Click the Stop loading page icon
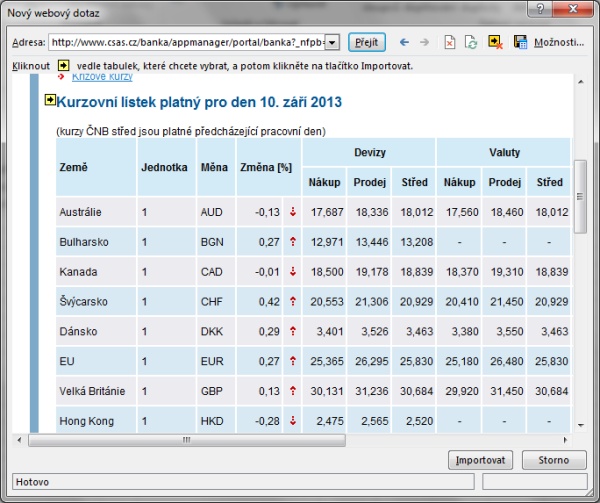This screenshot has width=600, height=503. tap(450, 42)
